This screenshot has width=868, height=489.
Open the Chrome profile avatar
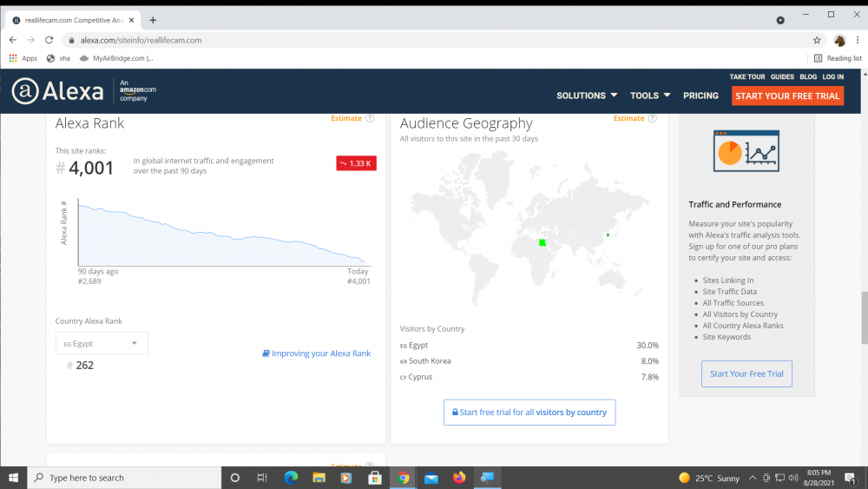(839, 40)
